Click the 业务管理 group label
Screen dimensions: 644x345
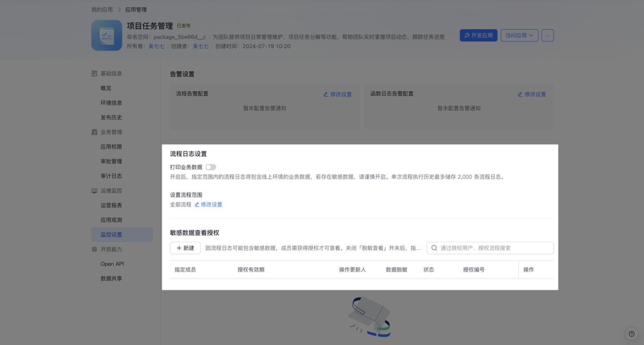(x=111, y=132)
